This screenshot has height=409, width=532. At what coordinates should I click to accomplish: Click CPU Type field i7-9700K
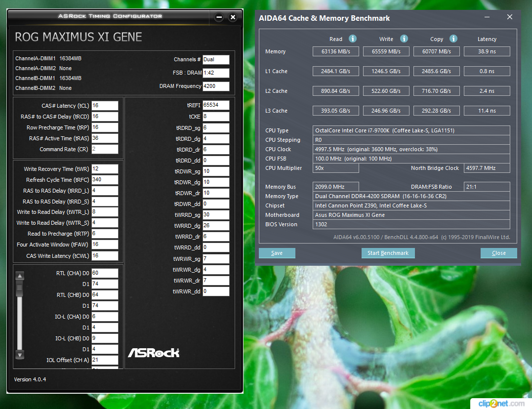click(411, 130)
